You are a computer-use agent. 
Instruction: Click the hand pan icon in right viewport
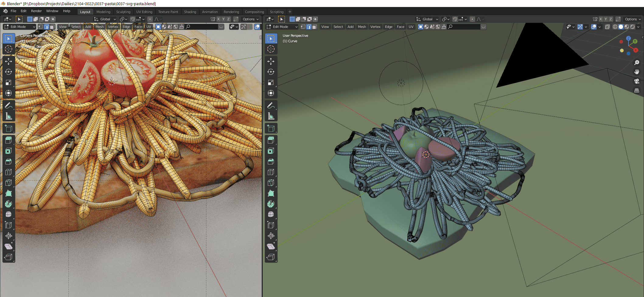pos(636,72)
